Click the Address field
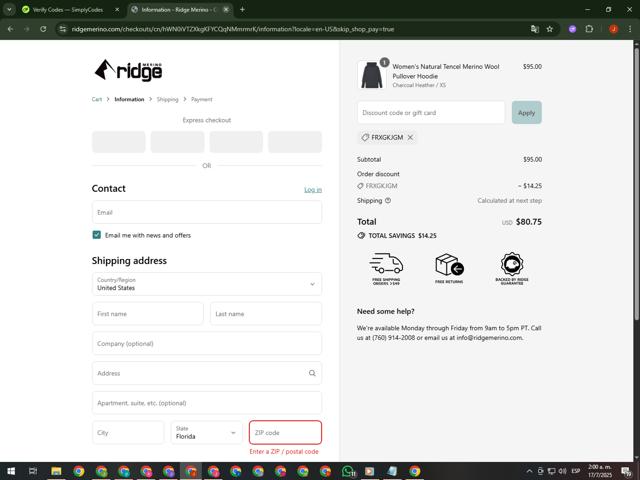Image resolution: width=640 pixels, height=480 pixels. (207, 373)
